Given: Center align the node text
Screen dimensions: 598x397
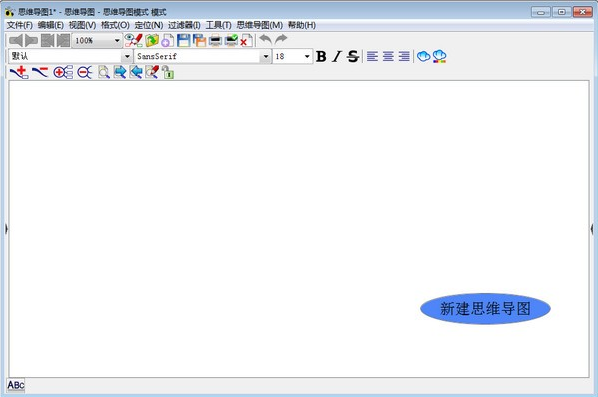Looking at the screenshot, I should coord(388,56).
